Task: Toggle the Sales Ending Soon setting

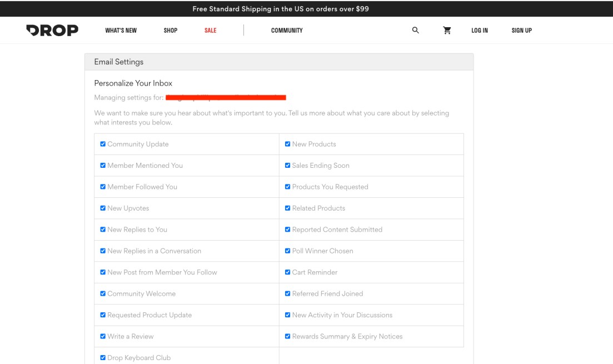Action: [287, 165]
